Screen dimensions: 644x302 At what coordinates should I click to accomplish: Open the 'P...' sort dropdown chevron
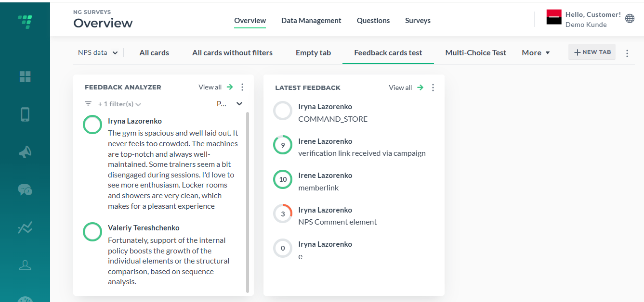(239, 103)
